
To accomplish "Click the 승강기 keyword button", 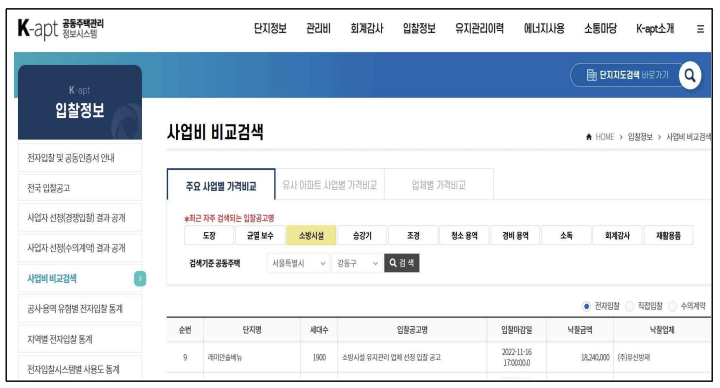I will coord(362,235).
